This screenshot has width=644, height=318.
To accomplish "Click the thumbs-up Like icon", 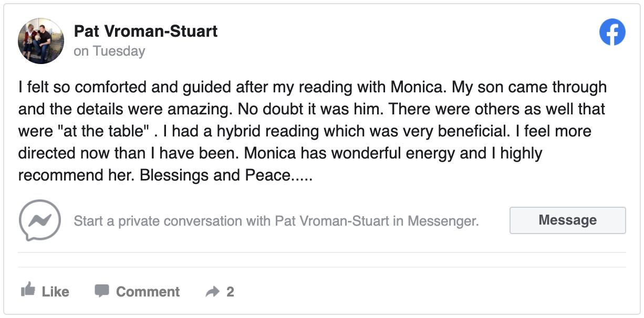I will (28, 290).
